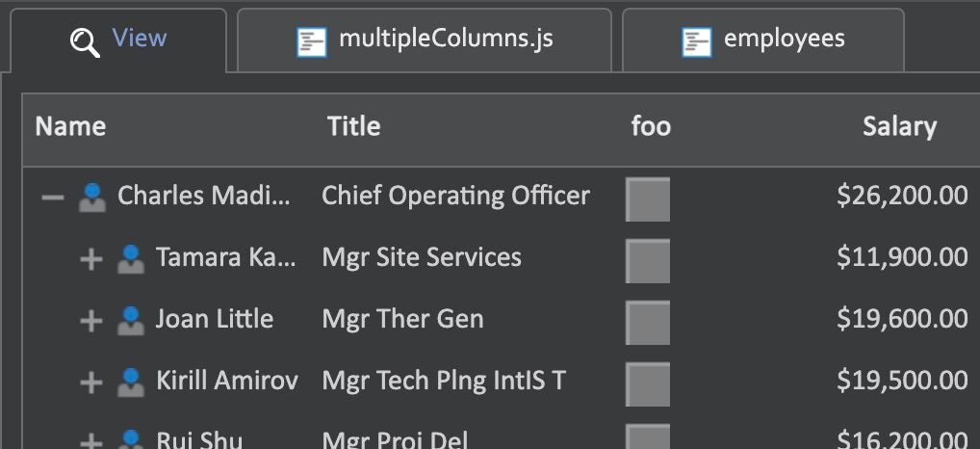Click the employees tab document icon
Viewport: 980px width, 449px height.
[696, 41]
